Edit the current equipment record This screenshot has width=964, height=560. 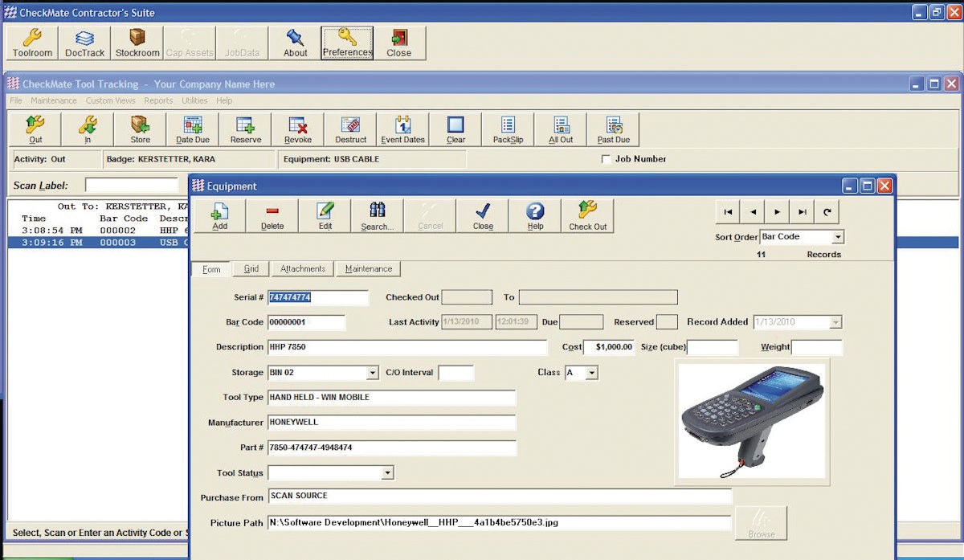point(325,215)
